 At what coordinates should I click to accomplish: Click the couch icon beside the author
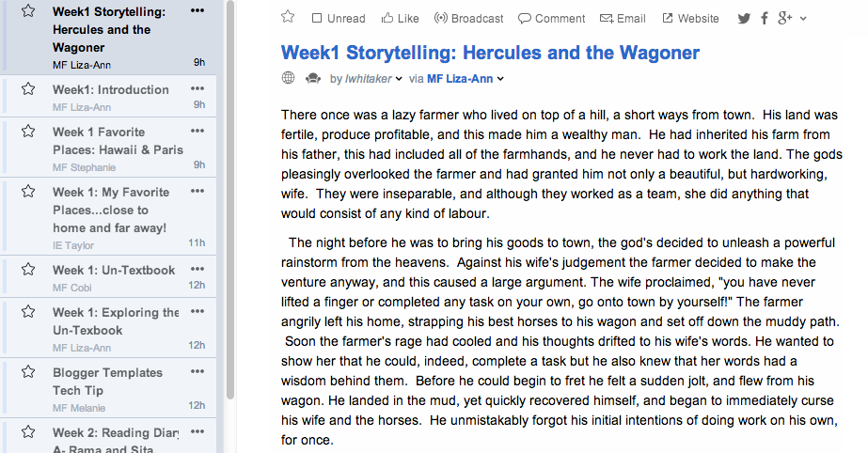(313, 79)
